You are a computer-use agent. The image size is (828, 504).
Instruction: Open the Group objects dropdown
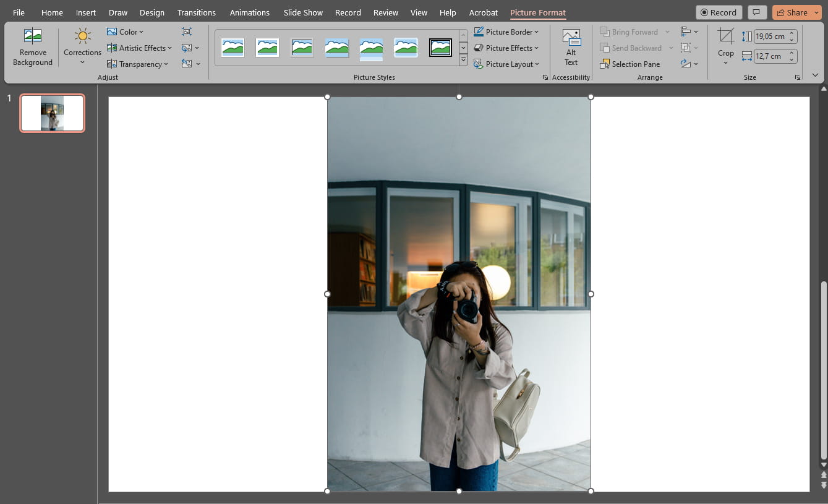[x=689, y=48]
